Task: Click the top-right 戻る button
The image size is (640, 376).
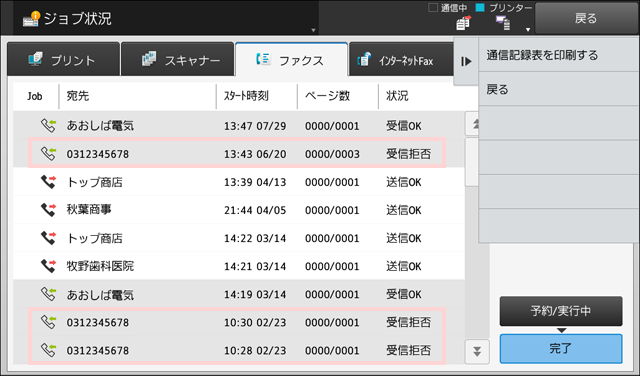Action: (586, 18)
